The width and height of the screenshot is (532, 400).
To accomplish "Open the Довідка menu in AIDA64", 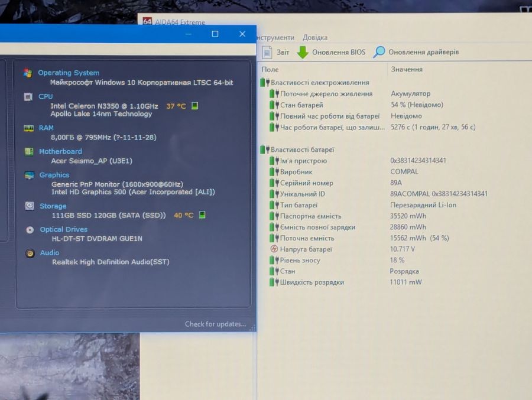I will [x=315, y=37].
